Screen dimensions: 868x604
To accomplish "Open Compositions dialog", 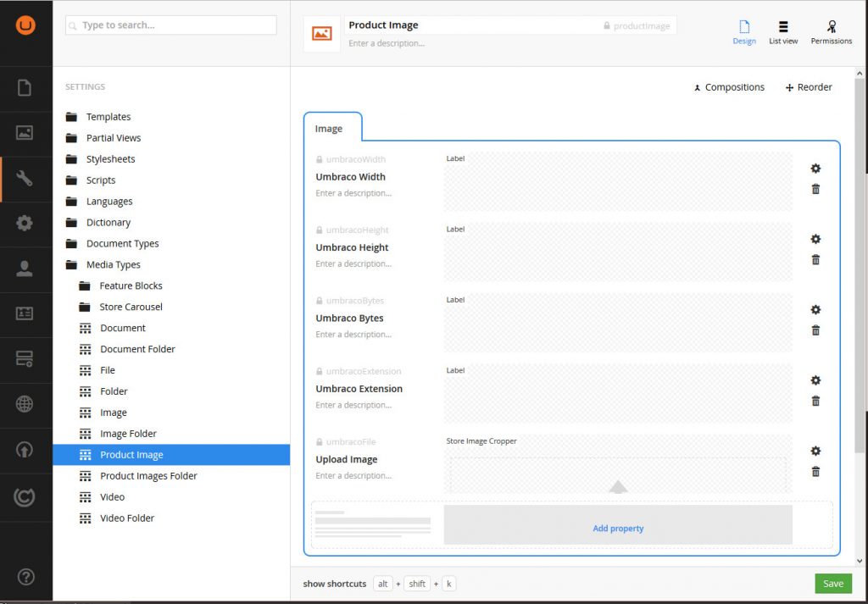I will [x=729, y=87].
